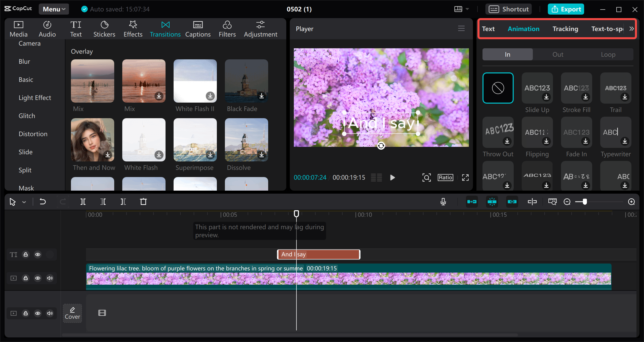Select the Black Fade transition thumbnail
This screenshot has height=342, width=644.
(246, 81)
